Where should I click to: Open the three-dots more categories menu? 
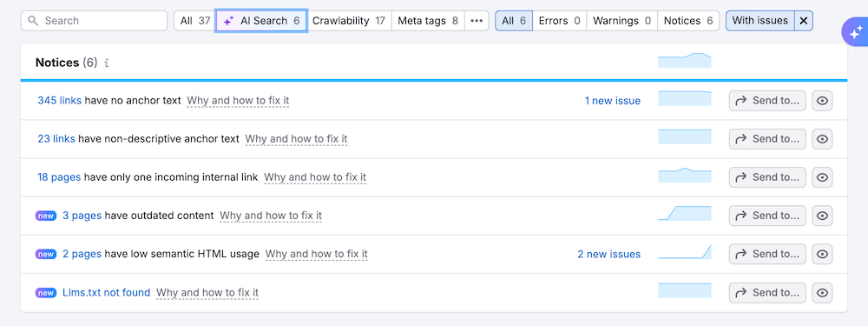477,21
